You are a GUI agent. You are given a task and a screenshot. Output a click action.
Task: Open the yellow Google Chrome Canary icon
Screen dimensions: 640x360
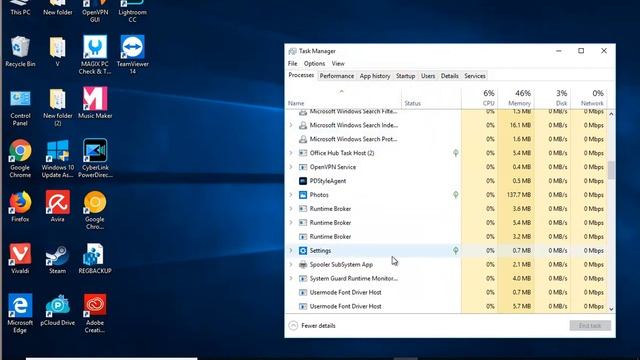click(95, 209)
